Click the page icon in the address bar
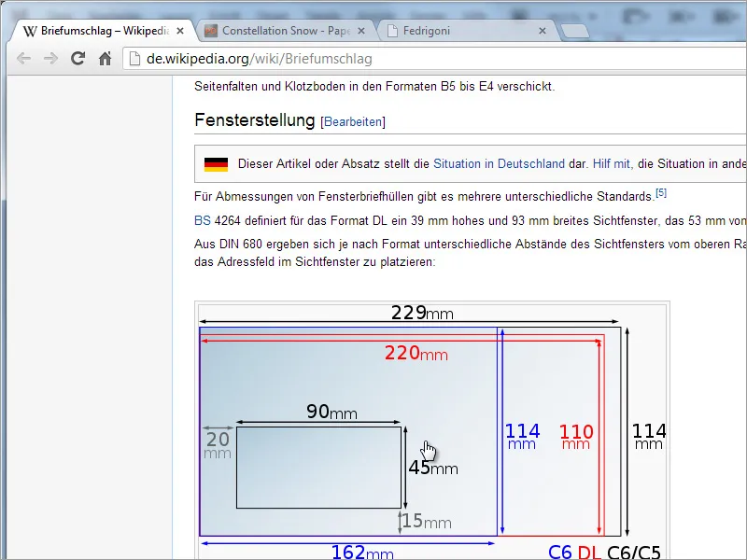 point(135,59)
